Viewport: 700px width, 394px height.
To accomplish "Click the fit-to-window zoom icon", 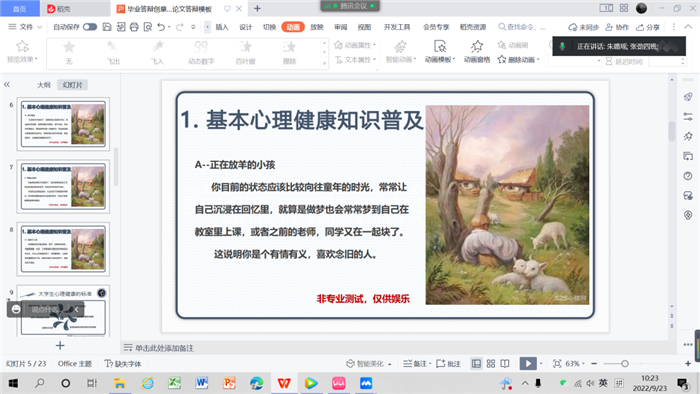I will tap(557, 364).
